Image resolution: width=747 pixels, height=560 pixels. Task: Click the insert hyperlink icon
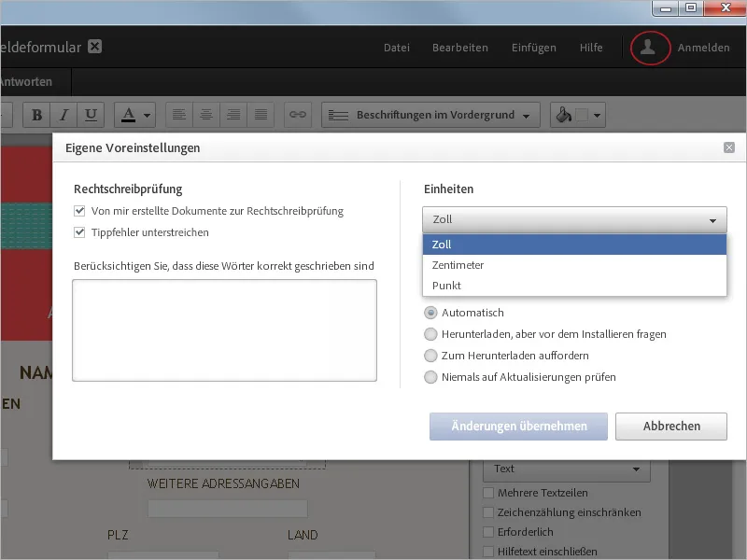tap(298, 115)
